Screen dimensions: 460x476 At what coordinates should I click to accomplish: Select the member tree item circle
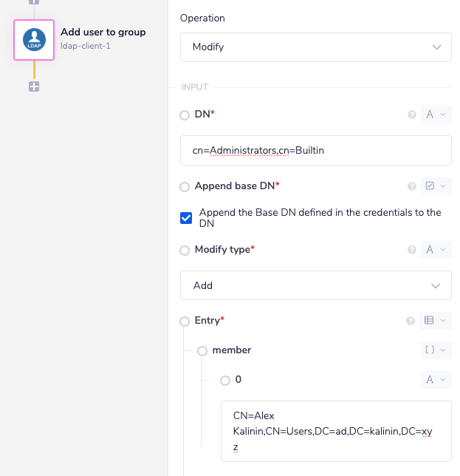[202, 351]
